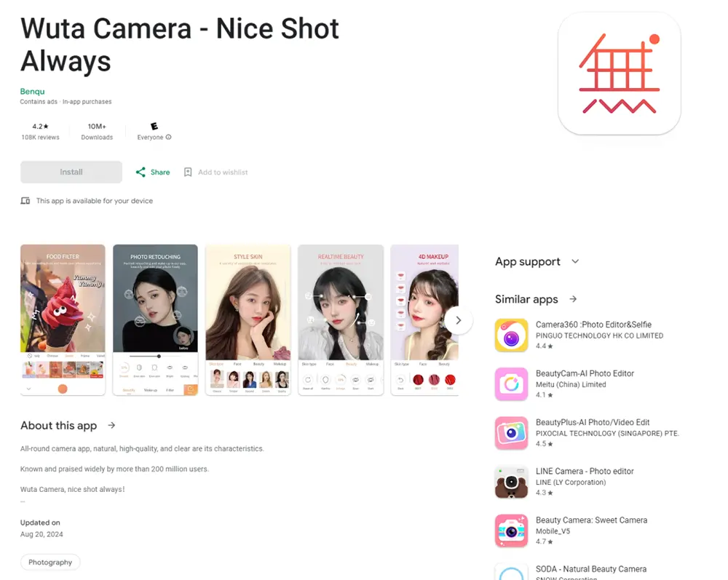The image size is (728, 580).
Task: Open the LINE Camera bear icon
Action: point(511,482)
